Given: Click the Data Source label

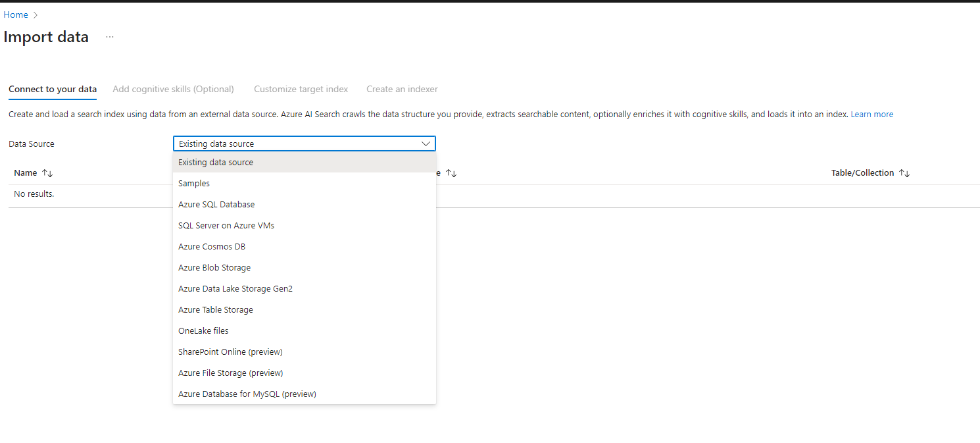Looking at the screenshot, I should [x=32, y=143].
